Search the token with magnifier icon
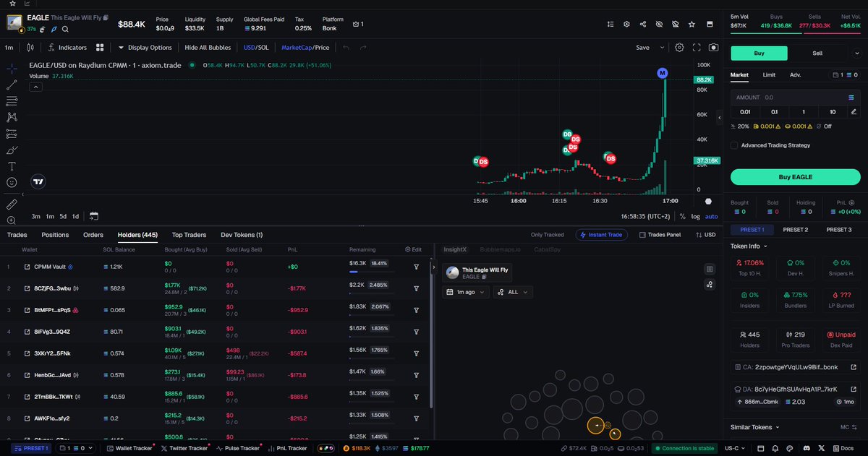The height and width of the screenshot is (456, 868). (x=65, y=30)
